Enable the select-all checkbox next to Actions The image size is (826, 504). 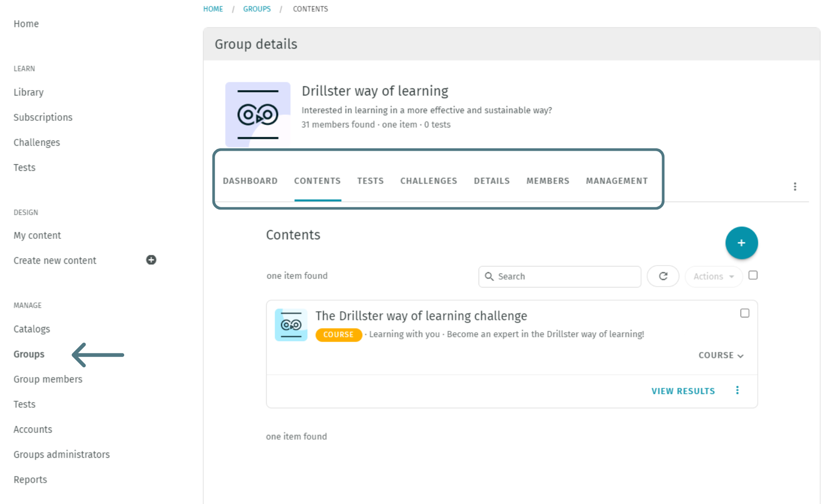[753, 275]
